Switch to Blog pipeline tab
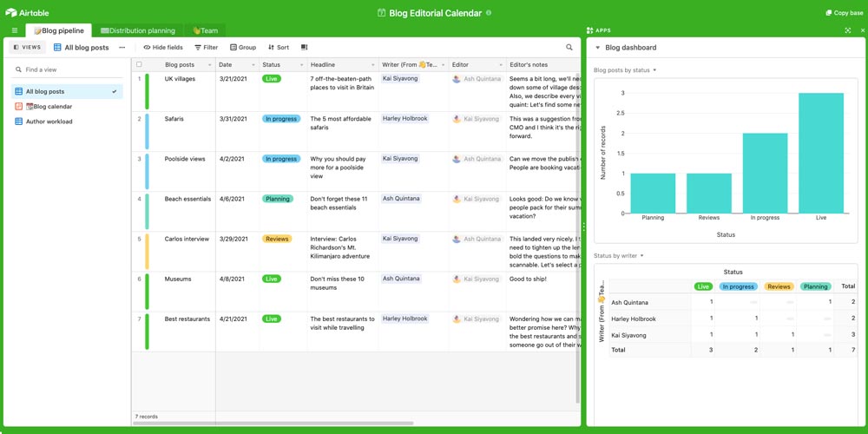Image resolution: width=868 pixels, height=434 pixels. point(59,31)
